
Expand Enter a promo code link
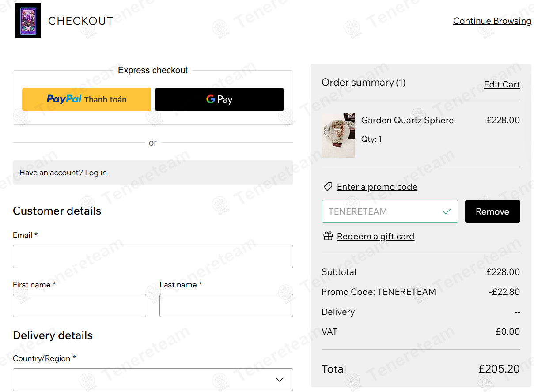[377, 187]
